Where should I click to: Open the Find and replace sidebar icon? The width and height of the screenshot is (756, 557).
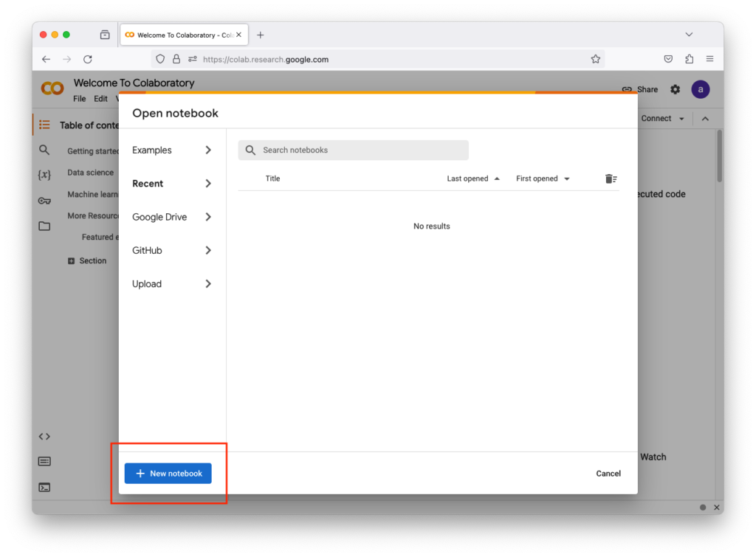(44, 150)
